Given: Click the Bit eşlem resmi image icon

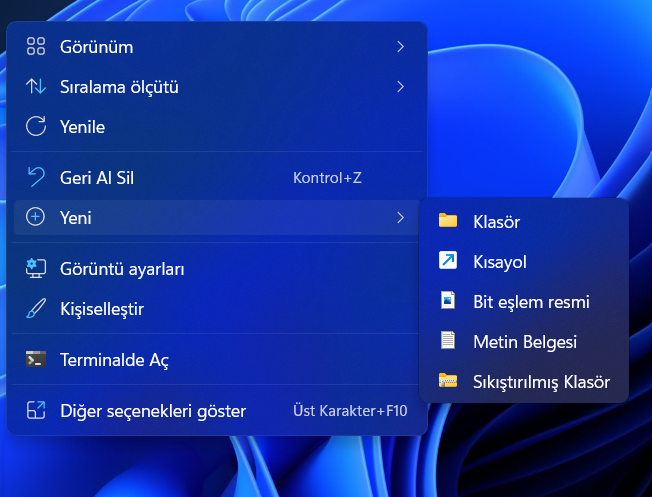Looking at the screenshot, I should (448, 300).
